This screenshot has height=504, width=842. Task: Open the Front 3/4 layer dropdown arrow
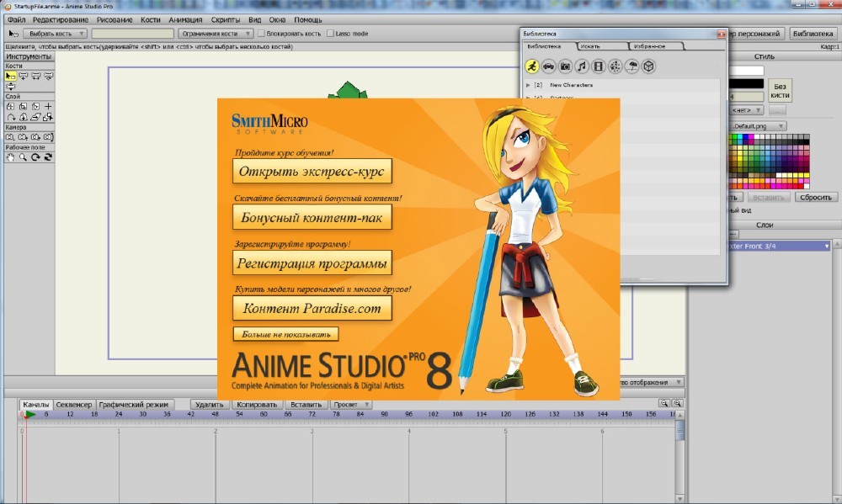[827, 246]
